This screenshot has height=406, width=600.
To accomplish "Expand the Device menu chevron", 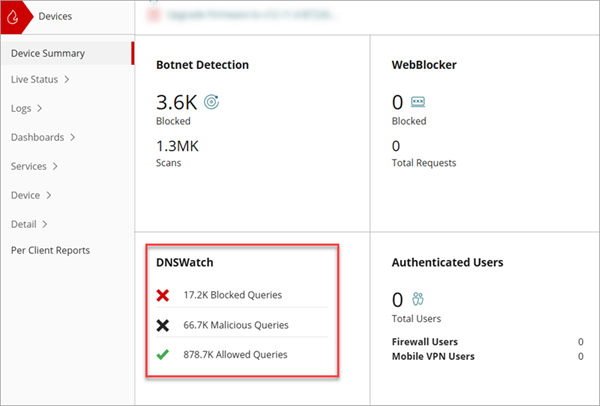I will [49, 195].
